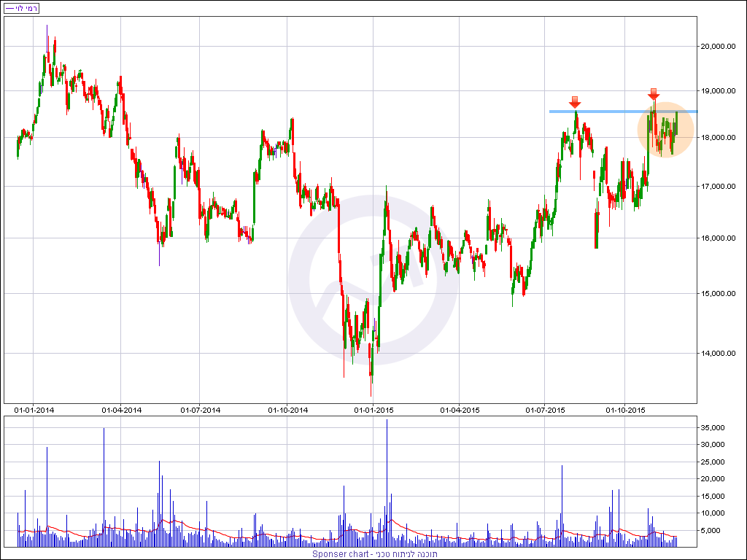Select the 01-10-2014 date label
The height and width of the screenshot is (560, 747).
pos(287,410)
